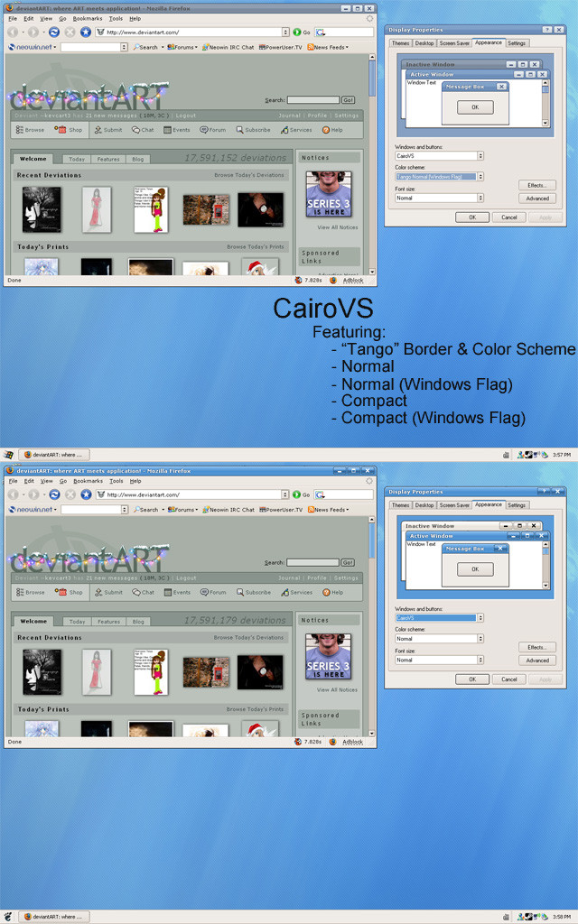The width and height of the screenshot is (578, 924).
Task: Open File menu in upper Firefox
Action: coord(13,19)
